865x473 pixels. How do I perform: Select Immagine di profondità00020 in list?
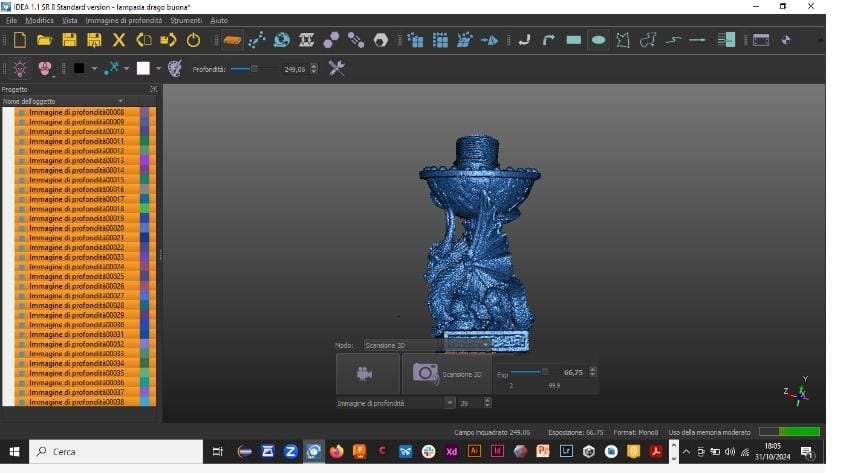76,228
